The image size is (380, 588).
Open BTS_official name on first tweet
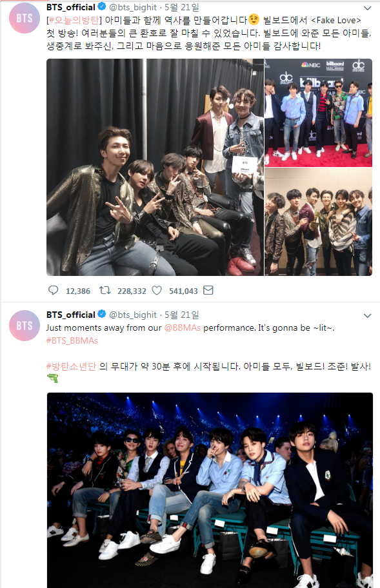pos(71,7)
